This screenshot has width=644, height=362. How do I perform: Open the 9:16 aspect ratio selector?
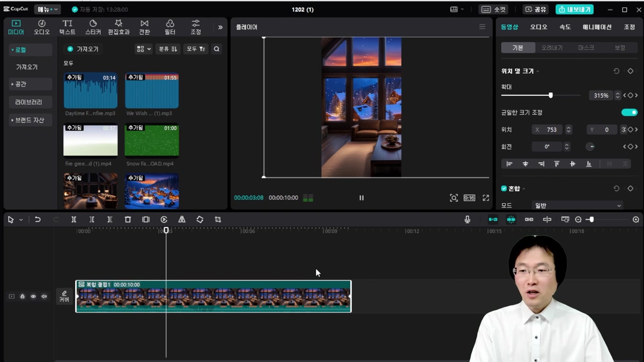[x=469, y=198]
